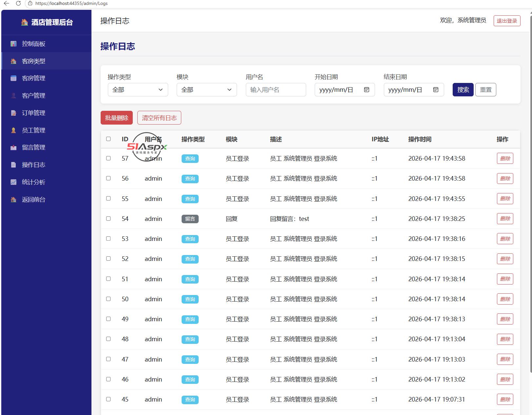532x415 pixels.
Task: Click the 回复 module cell in row 54
Action: click(231, 219)
